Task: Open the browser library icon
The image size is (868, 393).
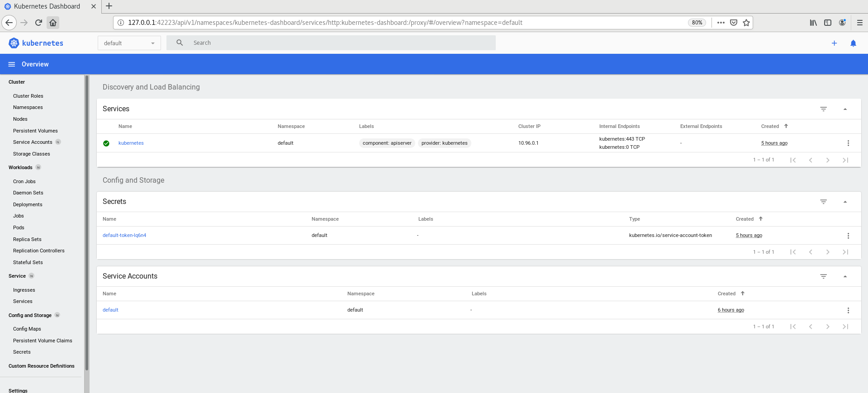Action: point(813,23)
